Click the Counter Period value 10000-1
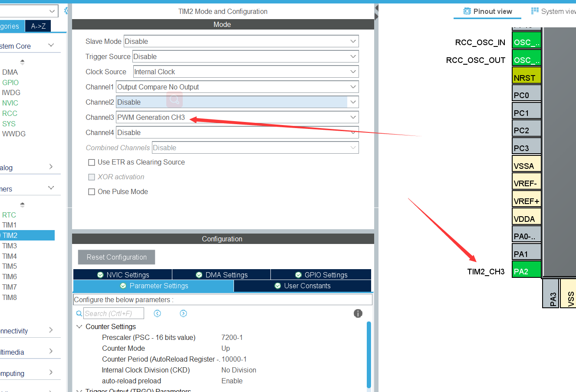The height and width of the screenshot is (392, 576). pyautogui.click(x=234, y=359)
